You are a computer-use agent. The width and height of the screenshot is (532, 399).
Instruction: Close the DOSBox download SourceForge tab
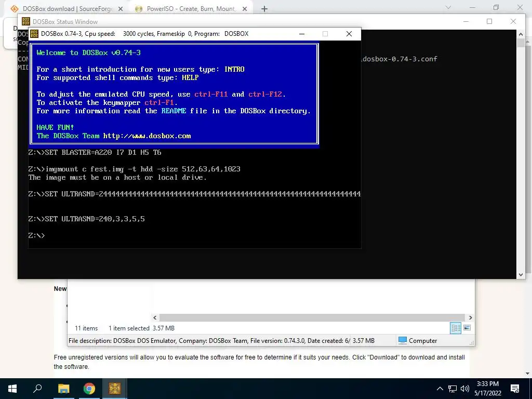tap(121, 9)
